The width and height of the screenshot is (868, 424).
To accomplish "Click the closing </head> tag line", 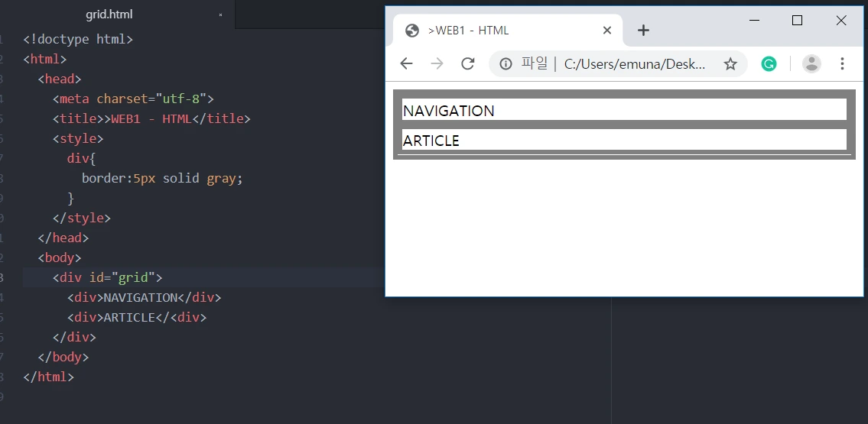I will [63, 238].
